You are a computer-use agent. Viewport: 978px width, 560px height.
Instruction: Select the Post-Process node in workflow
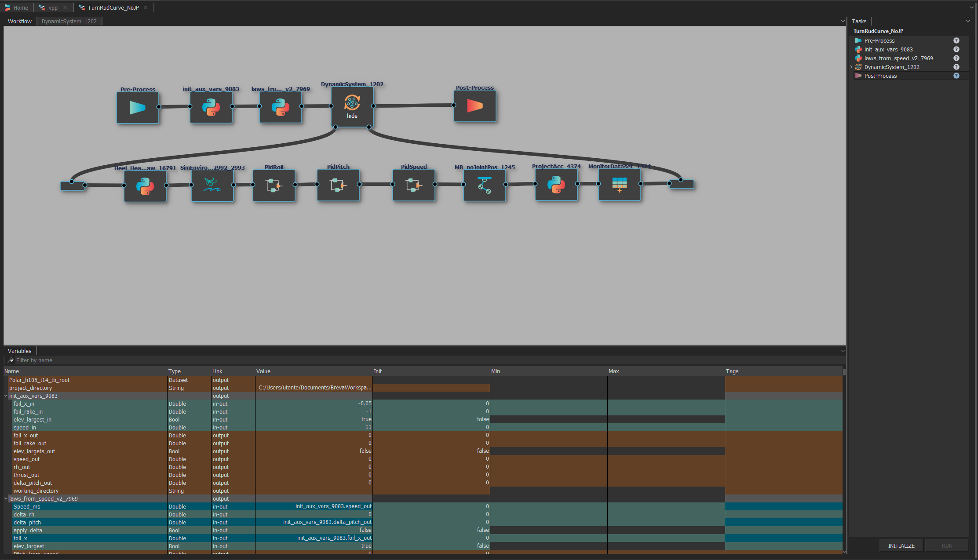[475, 106]
